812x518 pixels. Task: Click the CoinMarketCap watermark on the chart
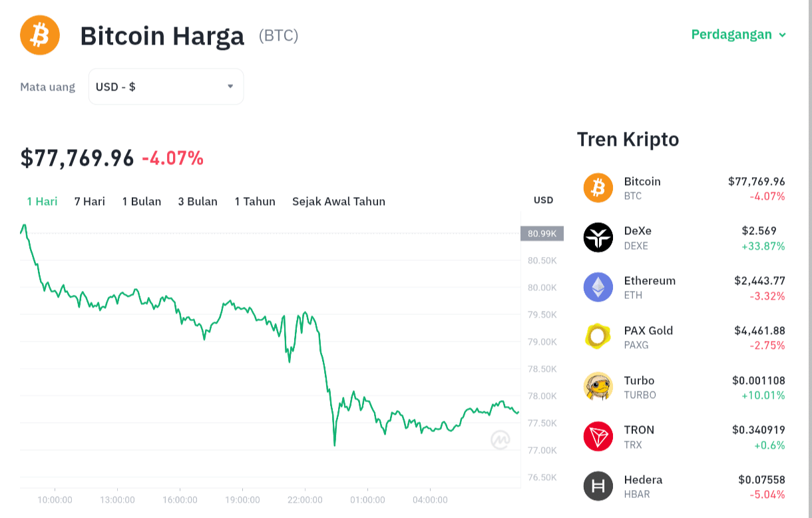click(501, 440)
